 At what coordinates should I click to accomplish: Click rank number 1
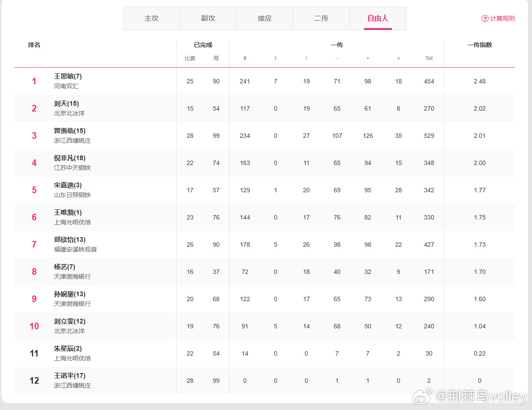(34, 81)
